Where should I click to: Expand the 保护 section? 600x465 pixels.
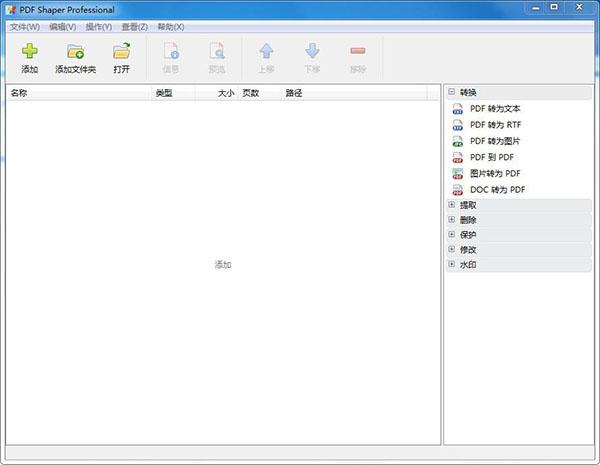(452, 235)
